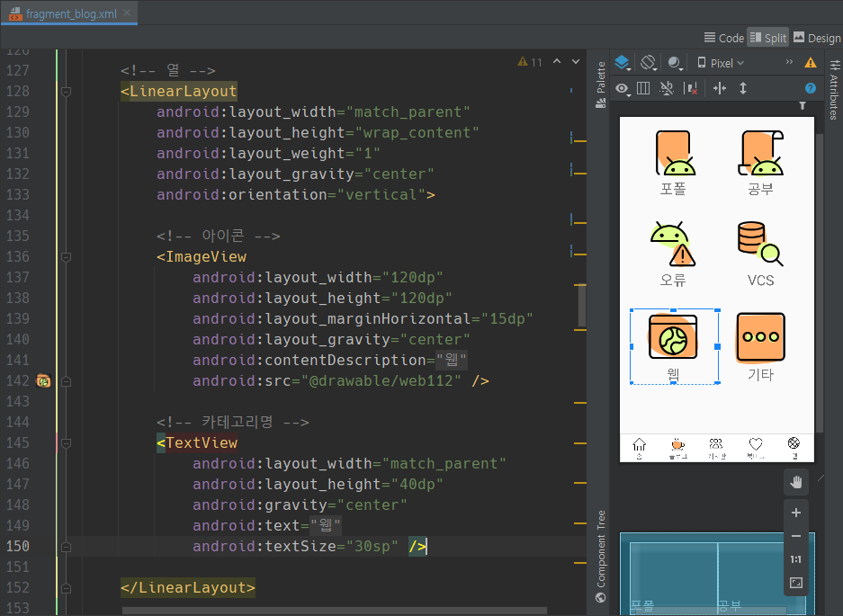The width and height of the screenshot is (843, 616).
Task: Select the 오류 warning icon in preview
Action: [x=673, y=244]
